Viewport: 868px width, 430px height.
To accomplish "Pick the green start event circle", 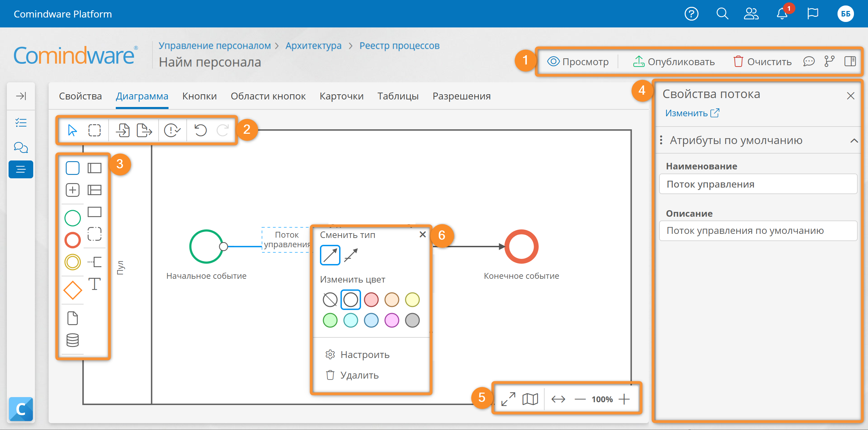I will pyautogui.click(x=72, y=218).
